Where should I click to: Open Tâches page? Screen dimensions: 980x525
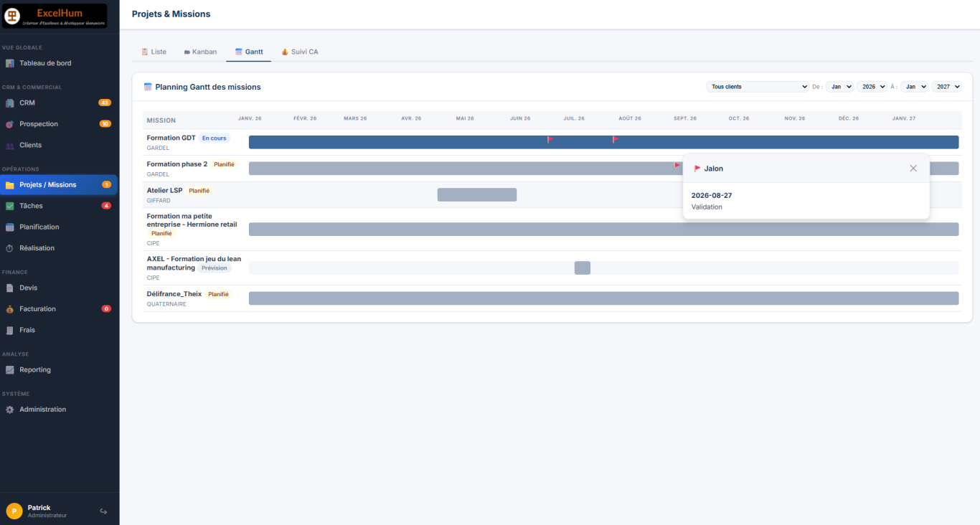[x=59, y=206]
